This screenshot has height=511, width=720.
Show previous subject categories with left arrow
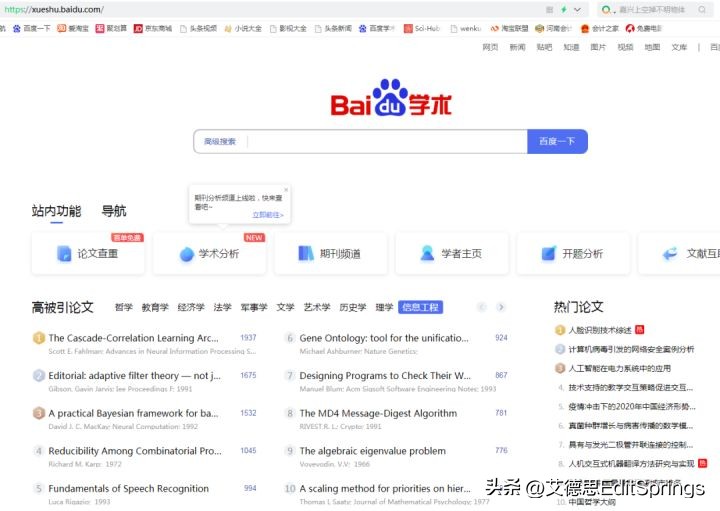pos(482,307)
